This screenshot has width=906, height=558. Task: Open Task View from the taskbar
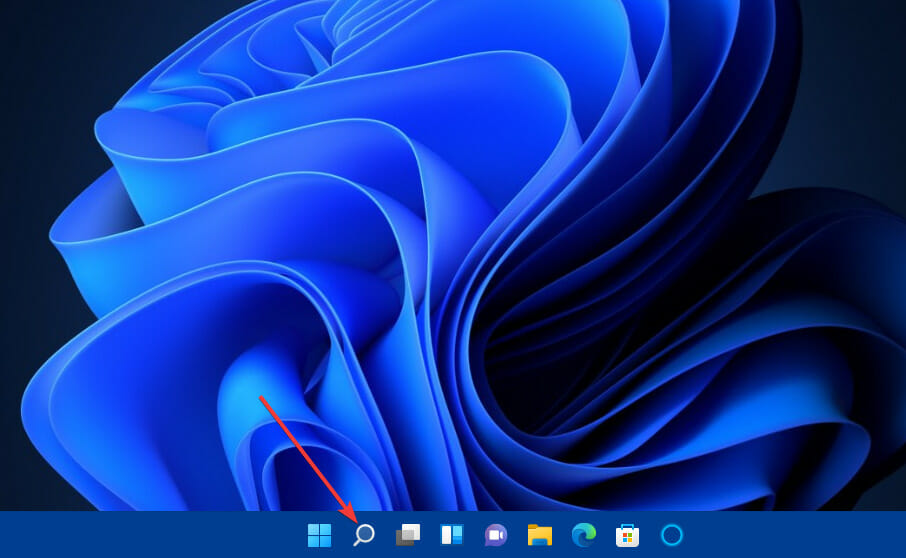point(408,535)
